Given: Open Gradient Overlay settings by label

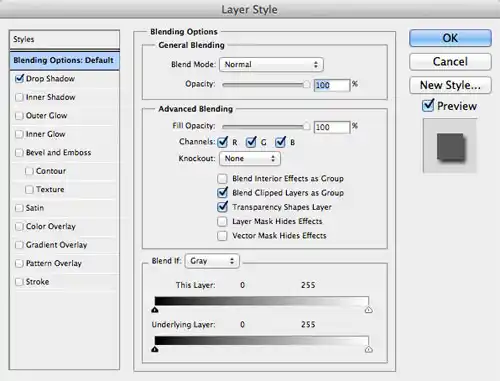Looking at the screenshot, I should (x=56, y=245).
